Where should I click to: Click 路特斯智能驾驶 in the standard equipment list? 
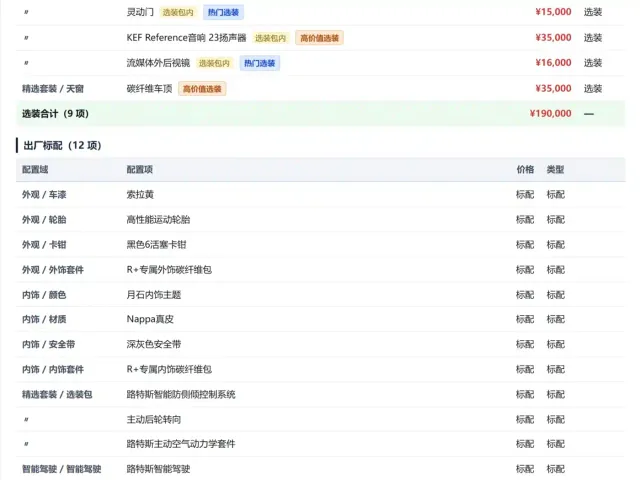click(x=158, y=469)
